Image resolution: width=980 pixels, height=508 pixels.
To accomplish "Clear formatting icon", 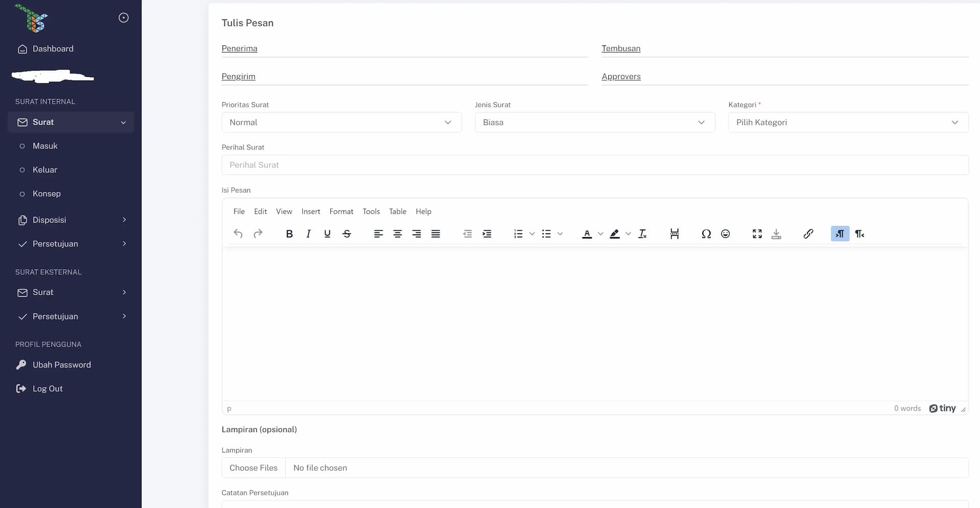I will pos(643,234).
